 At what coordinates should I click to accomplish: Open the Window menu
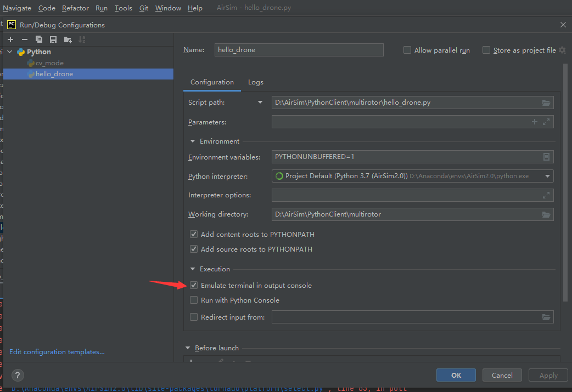click(x=168, y=8)
